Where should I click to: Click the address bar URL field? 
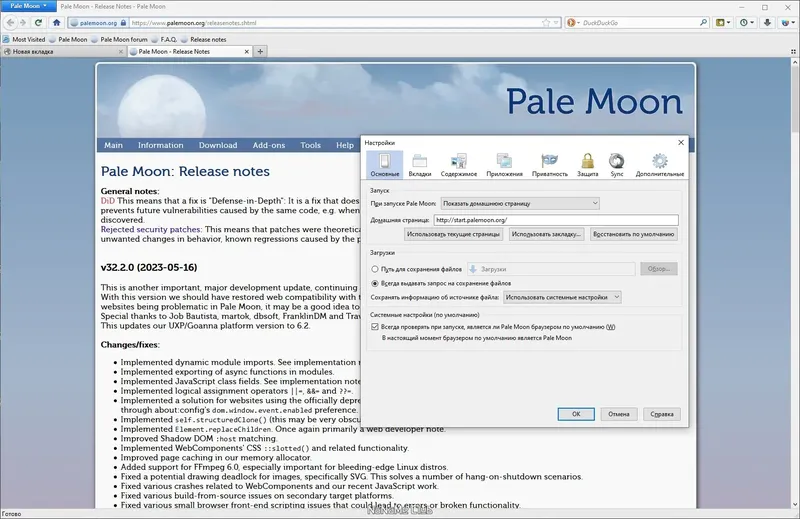[334, 23]
